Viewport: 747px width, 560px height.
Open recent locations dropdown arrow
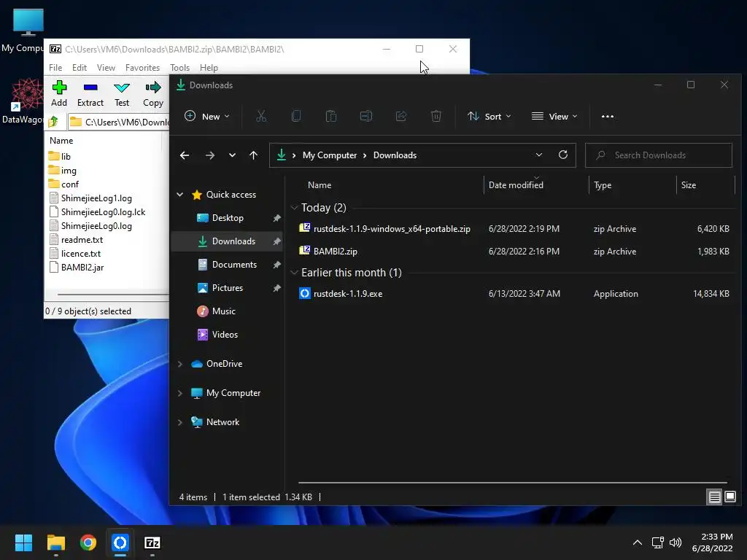[x=232, y=155]
